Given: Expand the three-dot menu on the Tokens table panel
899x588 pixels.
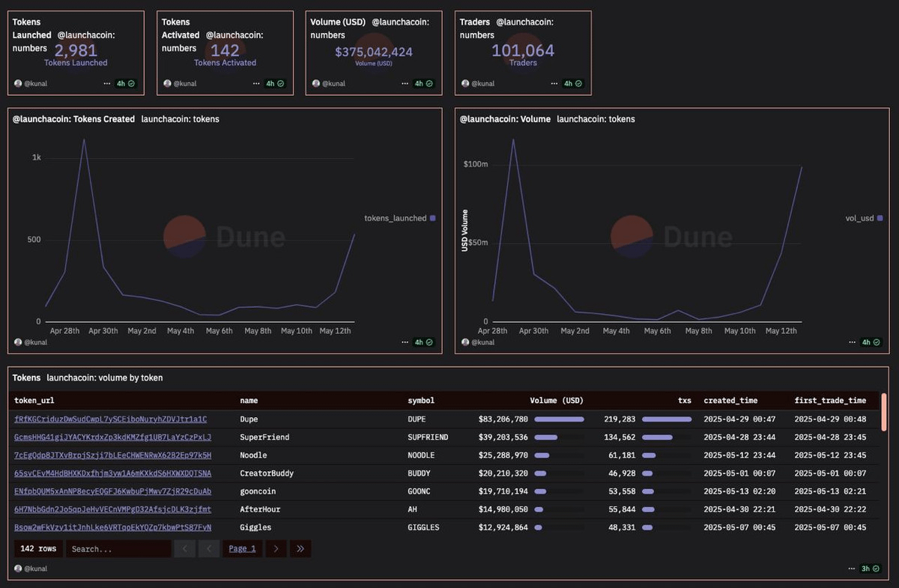Looking at the screenshot, I should coord(850,569).
